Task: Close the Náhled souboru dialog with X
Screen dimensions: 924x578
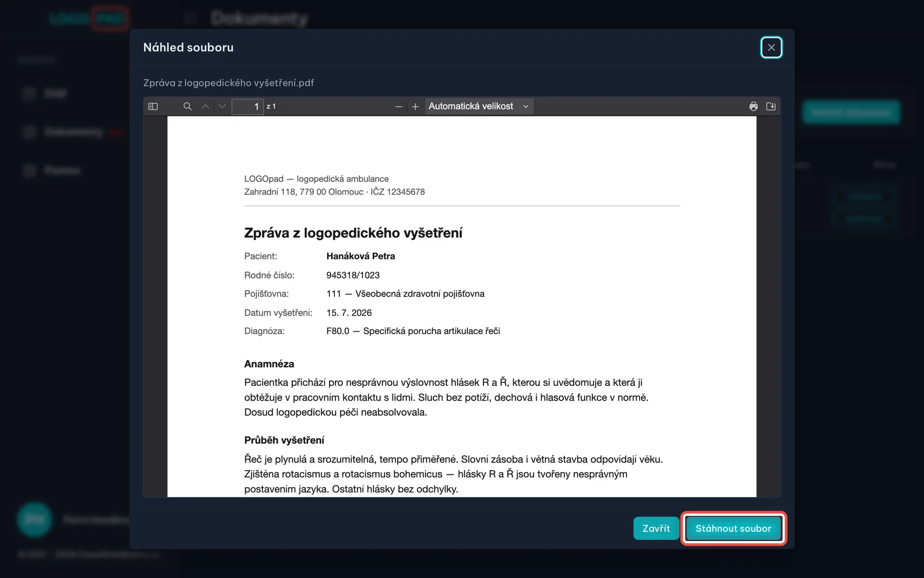Action: pyautogui.click(x=771, y=47)
